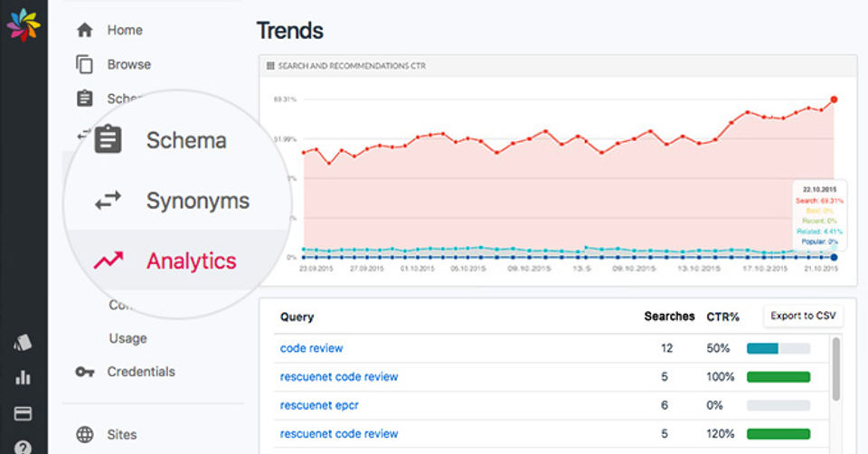The height and width of the screenshot is (454, 868).
Task: Select Synonyms in the magnified menu
Action: click(197, 200)
